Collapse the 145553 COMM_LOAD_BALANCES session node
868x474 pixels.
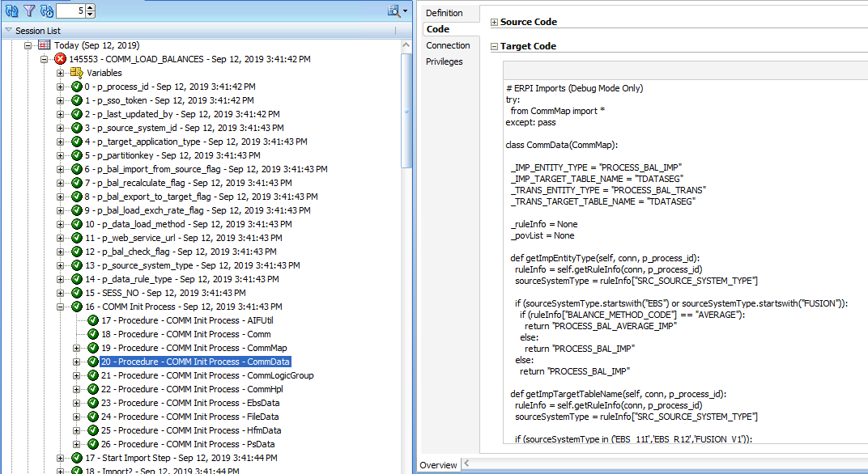click(x=44, y=59)
